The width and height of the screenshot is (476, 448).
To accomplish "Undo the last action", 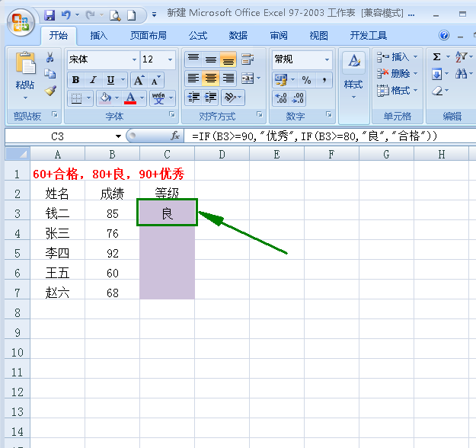I will click(x=65, y=14).
